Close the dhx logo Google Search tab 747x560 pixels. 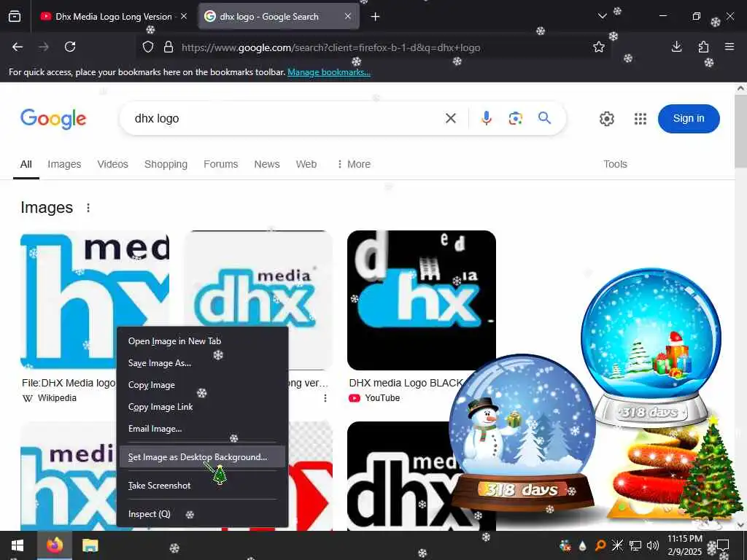(x=348, y=17)
